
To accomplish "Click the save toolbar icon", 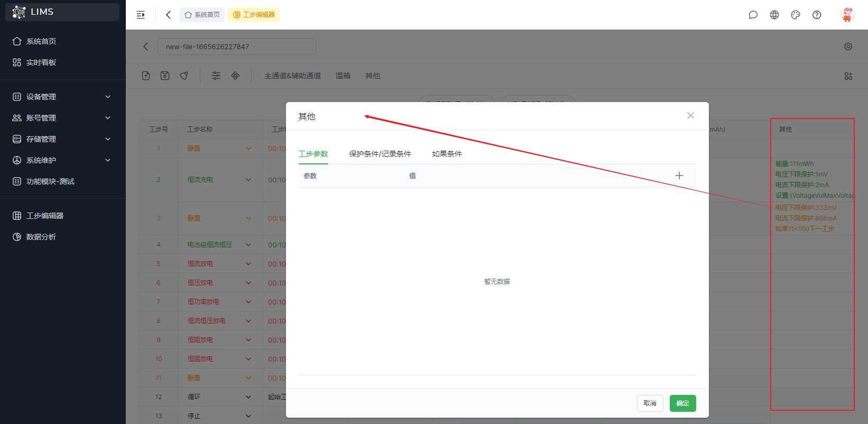I will click(x=165, y=76).
